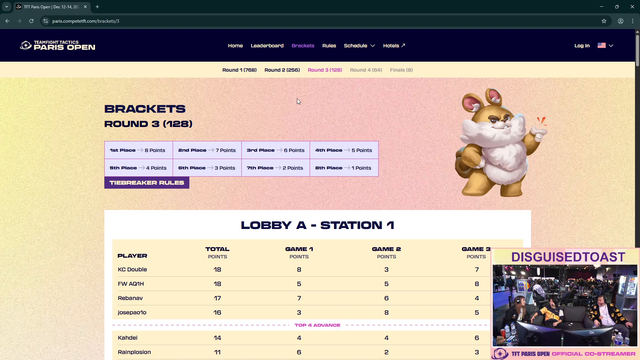Go back using the browser back arrow

pyautogui.click(x=7, y=21)
